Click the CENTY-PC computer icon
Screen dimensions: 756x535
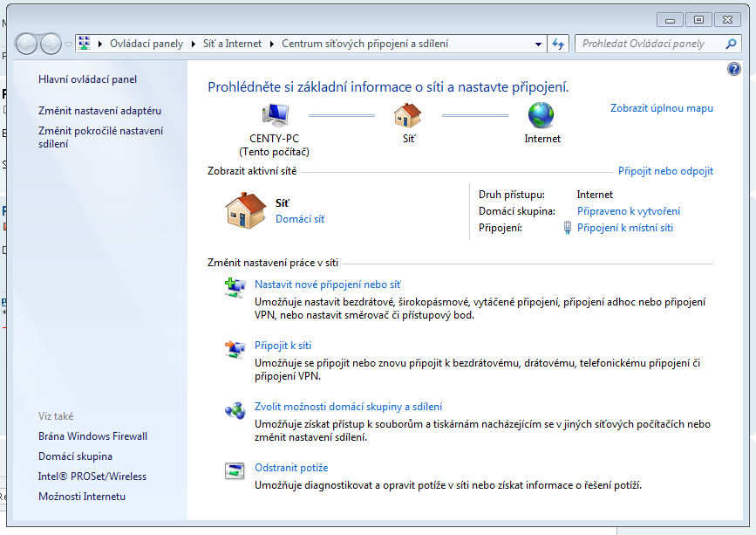[276, 115]
